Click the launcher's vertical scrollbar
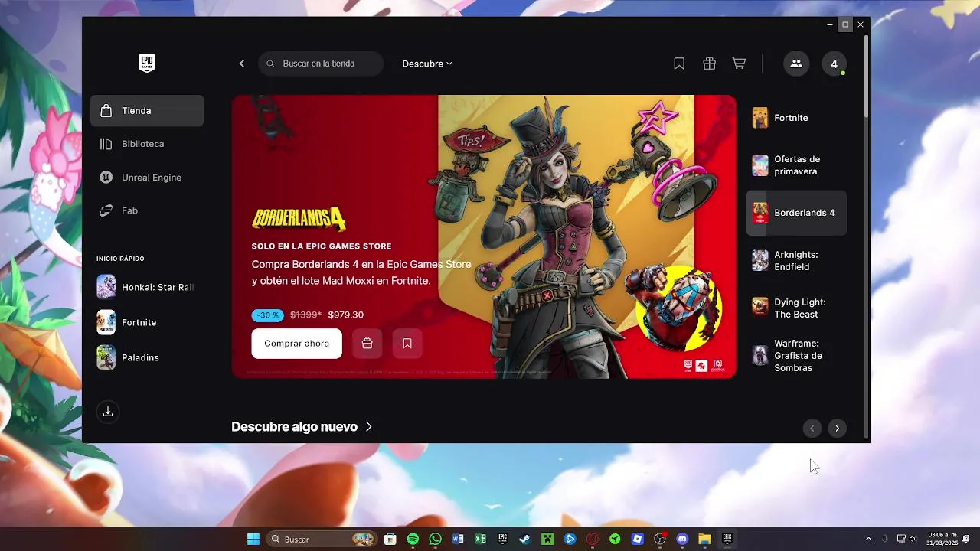The height and width of the screenshot is (551, 980). point(866,77)
